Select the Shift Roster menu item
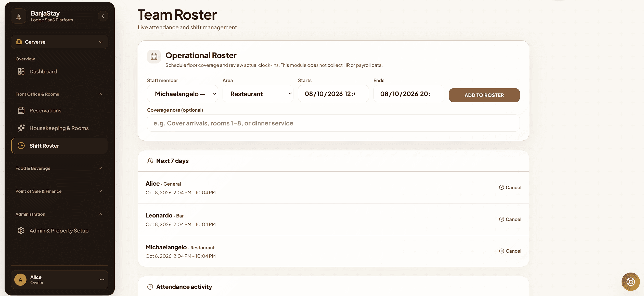644x296 pixels. click(60, 146)
